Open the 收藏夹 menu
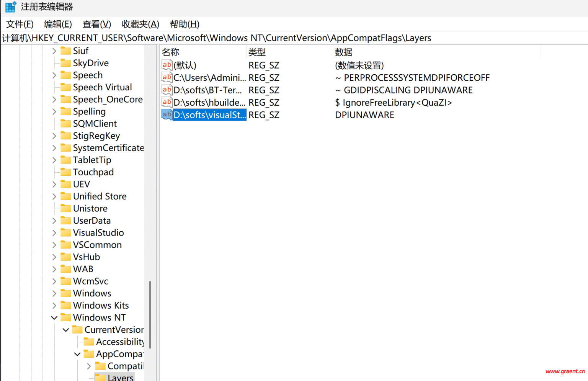588x381 pixels. 140,24
